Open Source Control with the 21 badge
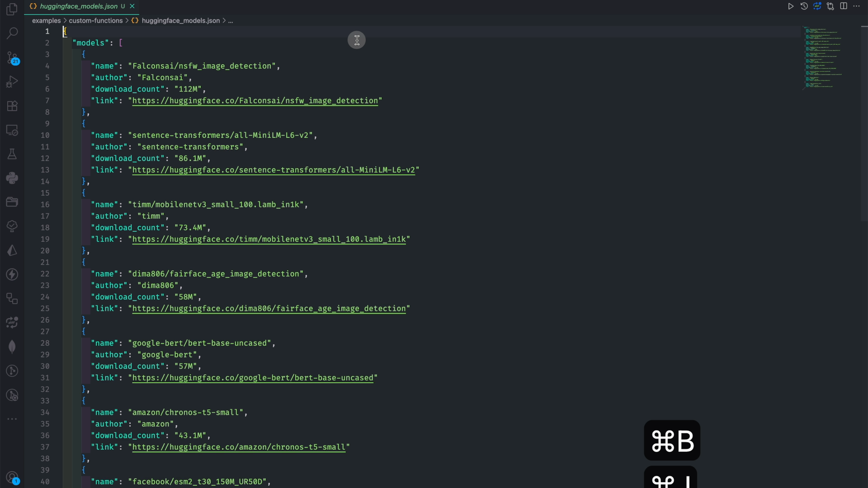 pyautogui.click(x=12, y=58)
